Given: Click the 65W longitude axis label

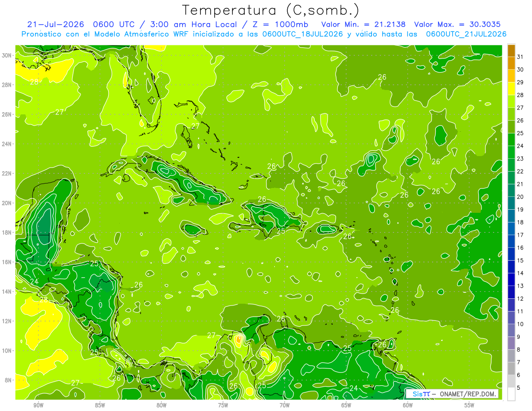Looking at the screenshot, I should [346, 405].
